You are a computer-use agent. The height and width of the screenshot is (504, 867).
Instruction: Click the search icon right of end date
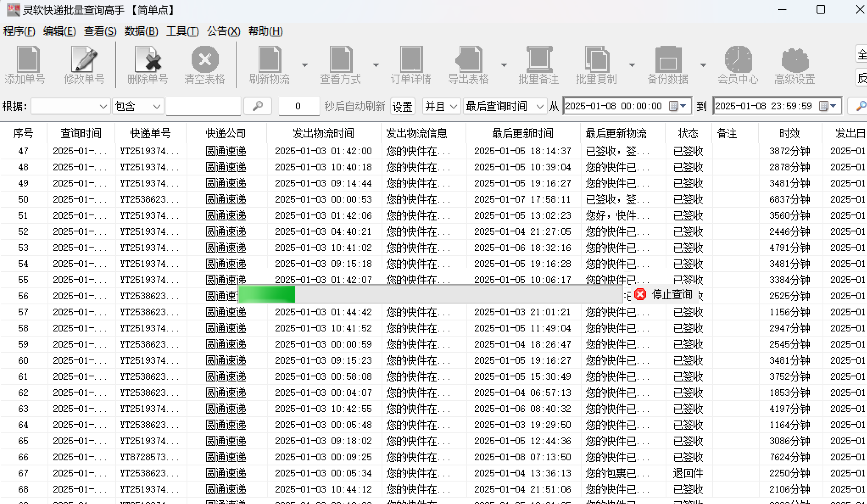859,106
